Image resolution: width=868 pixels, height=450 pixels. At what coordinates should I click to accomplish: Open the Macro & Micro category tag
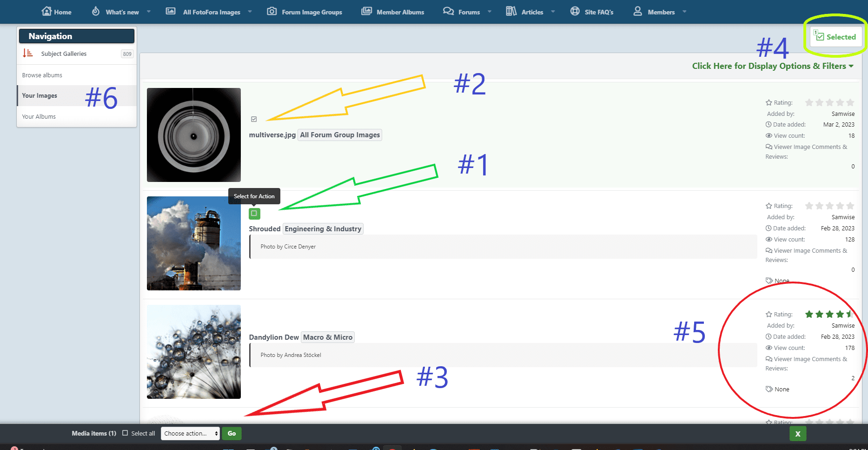pyautogui.click(x=328, y=337)
